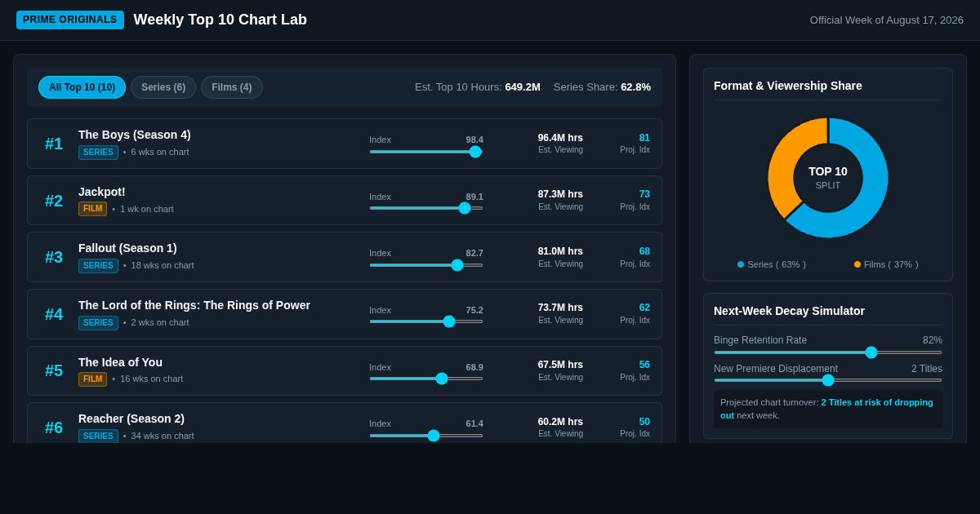Click the 87.3M hrs viewing value

[x=560, y=194]
